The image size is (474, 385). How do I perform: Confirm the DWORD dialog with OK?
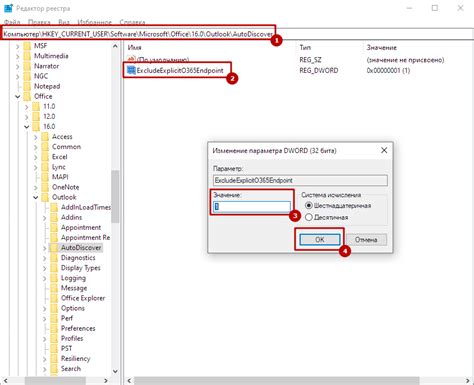tap(320, 239)
